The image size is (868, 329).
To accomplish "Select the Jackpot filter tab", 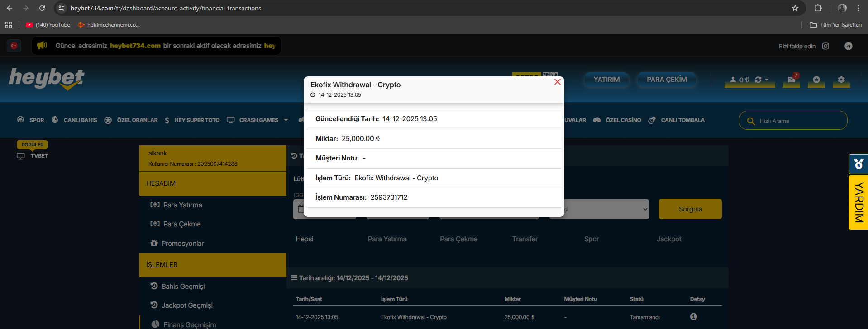I will pos(669,239).
